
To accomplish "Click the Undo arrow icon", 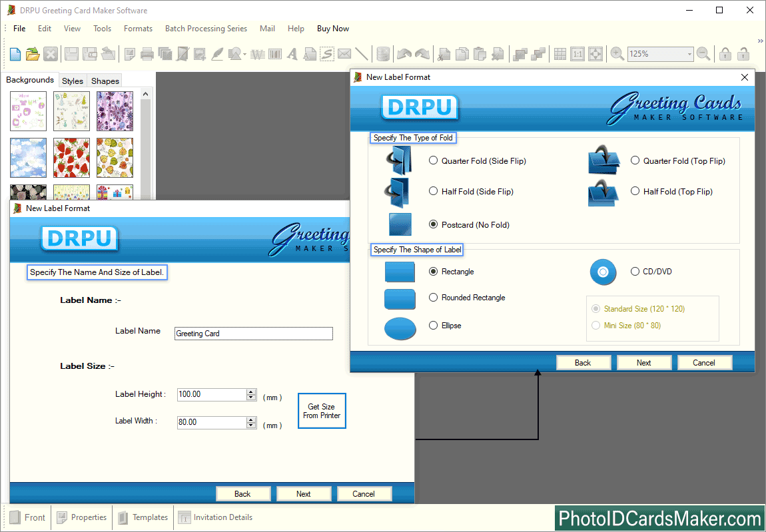I will [x=404, y=54].
